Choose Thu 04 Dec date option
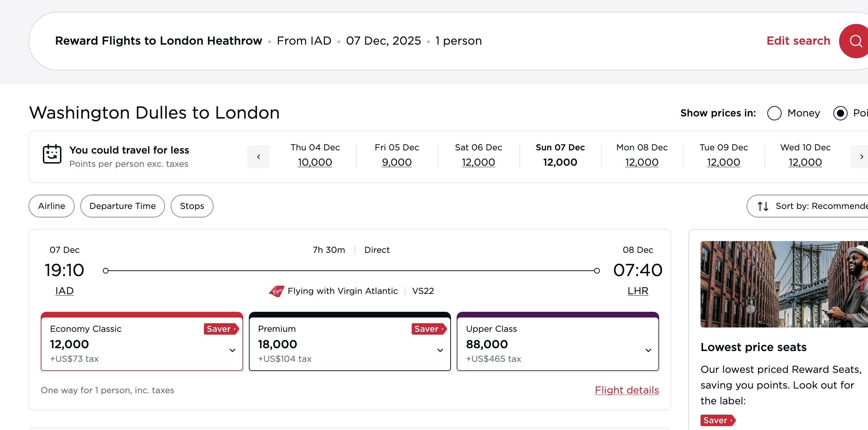 tap(315, 156)
